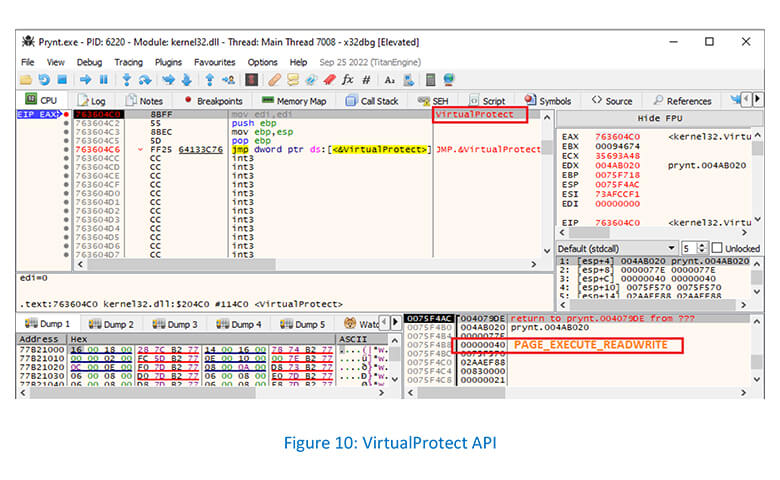Switch to the Breakpoints tab
Viewport: 780px width, 480px height.
click(213, 101)
